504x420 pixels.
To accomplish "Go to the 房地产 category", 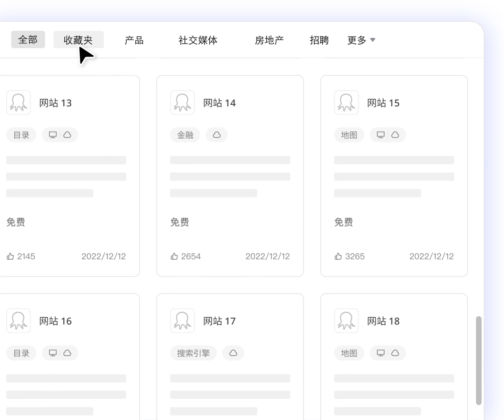I will coord(269,40).
